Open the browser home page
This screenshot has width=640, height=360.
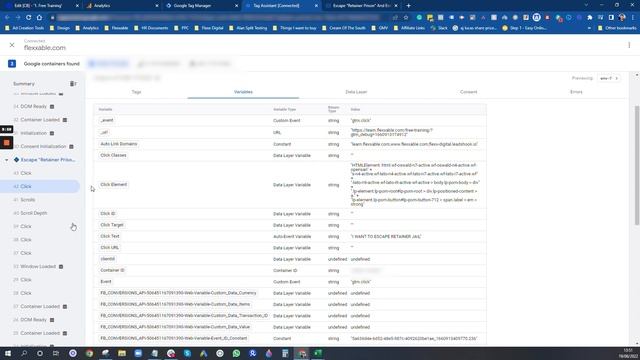tap(39, 18)
